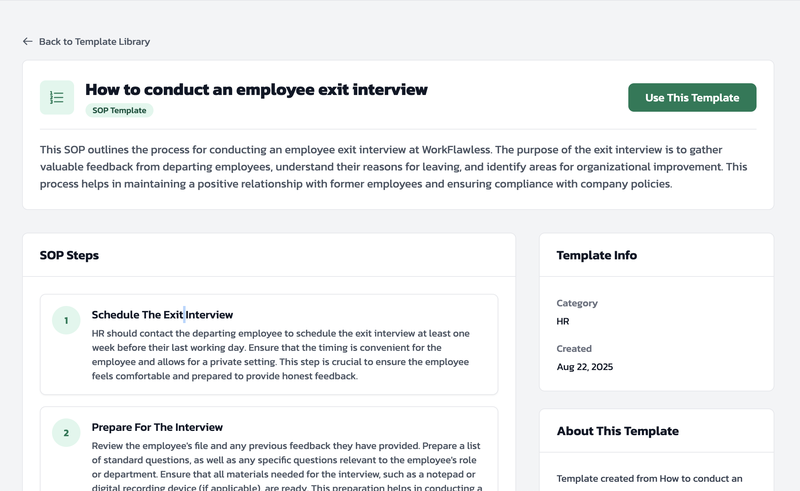Image resolution: width=800 pixels, height=491 pixels.
Task: Click the Aug 22, 2025 created date
Action: (x=585, y=367)
